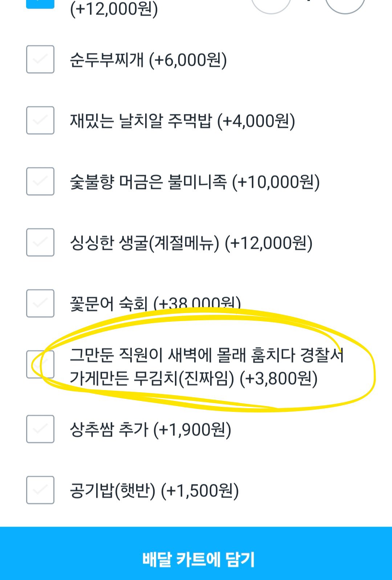Screen dimensions: 392x580
Task: Check the 꽃문어 숙회 checkbox
Action: (x=40, y=303)
